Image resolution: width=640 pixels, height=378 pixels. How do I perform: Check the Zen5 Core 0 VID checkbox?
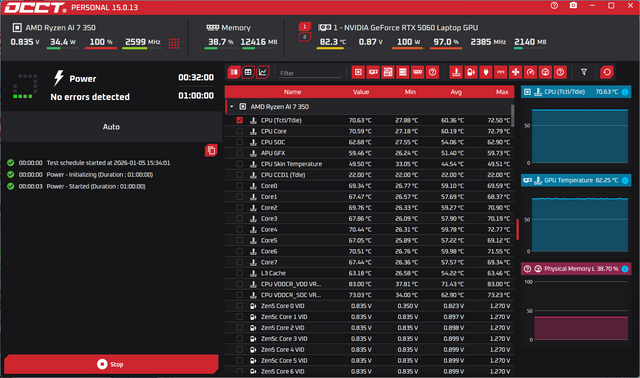(x=240, y=306)
